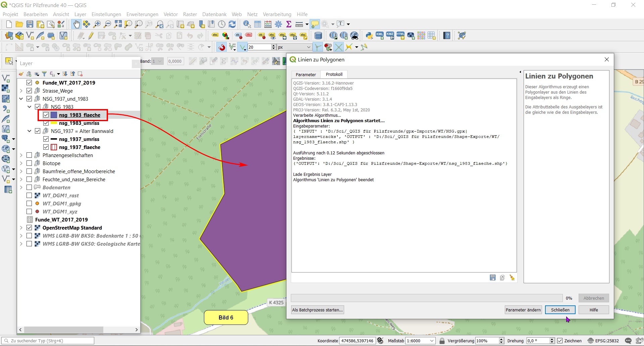
Task: Expand the Pflanzengesellschaften group
Action: [x=21, y=155]
